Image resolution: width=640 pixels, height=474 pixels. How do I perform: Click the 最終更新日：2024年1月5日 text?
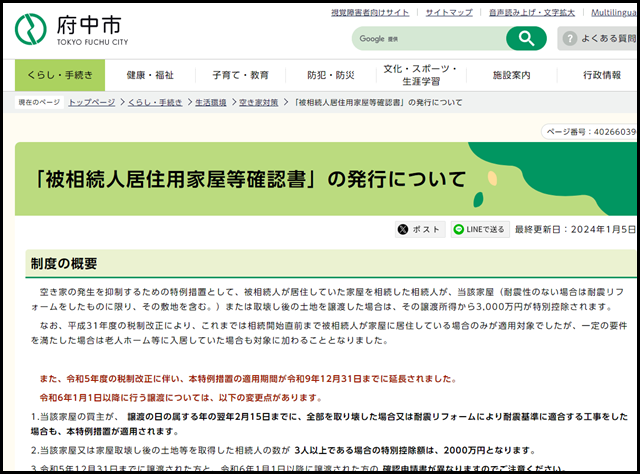(x=575, y=229)
